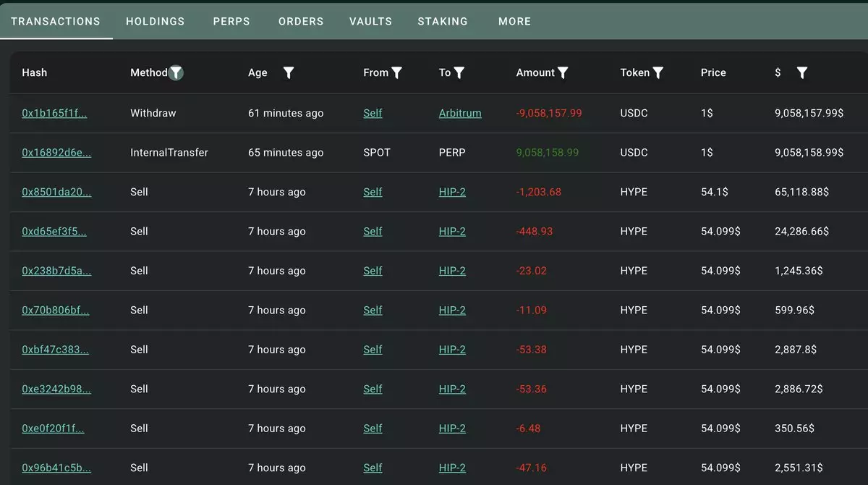Expand the More menu
This screenshot has width=868, height=485.
point(514,21)
